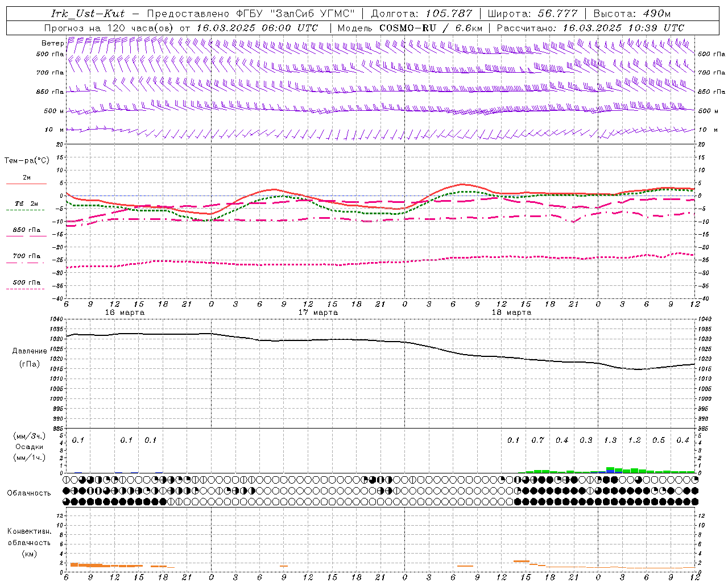Screen dimensions: 728x582
Task: Click the Конвективн. panel label
Action: 30,531
